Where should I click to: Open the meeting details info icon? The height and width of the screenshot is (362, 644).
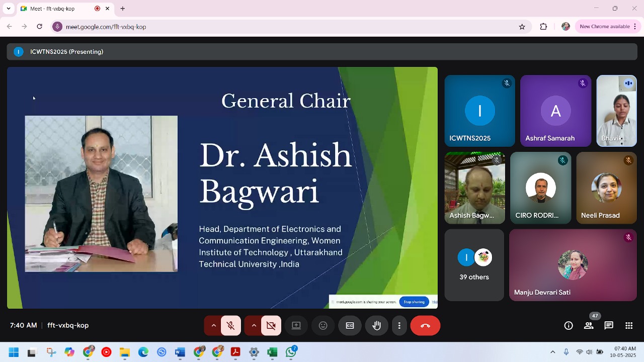click(x=569, y=326)
